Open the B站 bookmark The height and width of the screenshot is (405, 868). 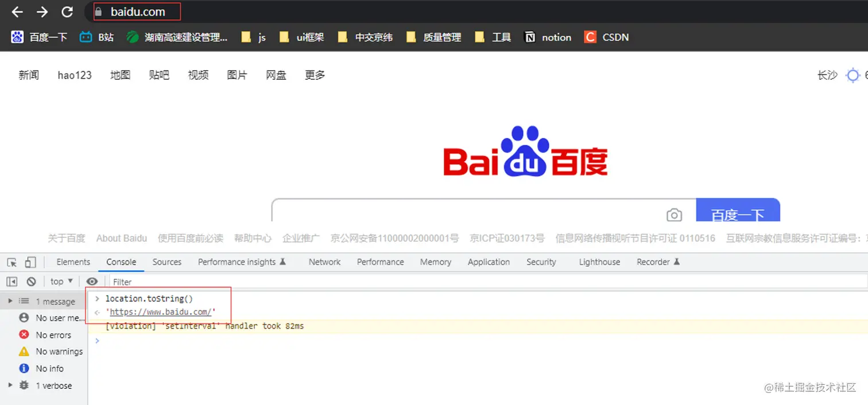[96, 37]
